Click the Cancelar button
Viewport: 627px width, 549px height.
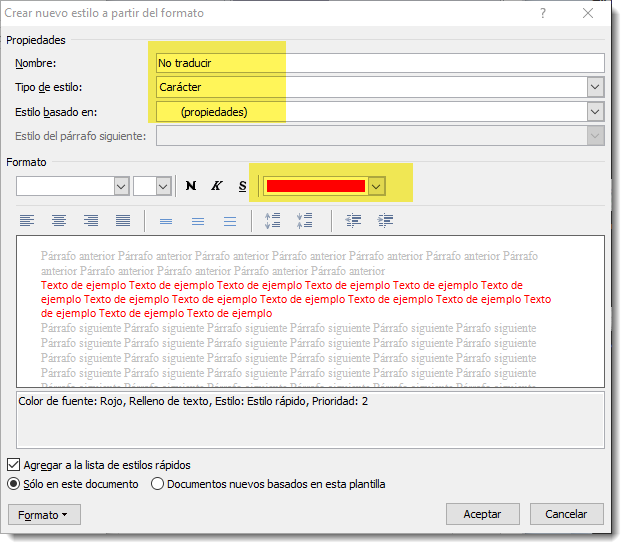[x=566, y=514]
